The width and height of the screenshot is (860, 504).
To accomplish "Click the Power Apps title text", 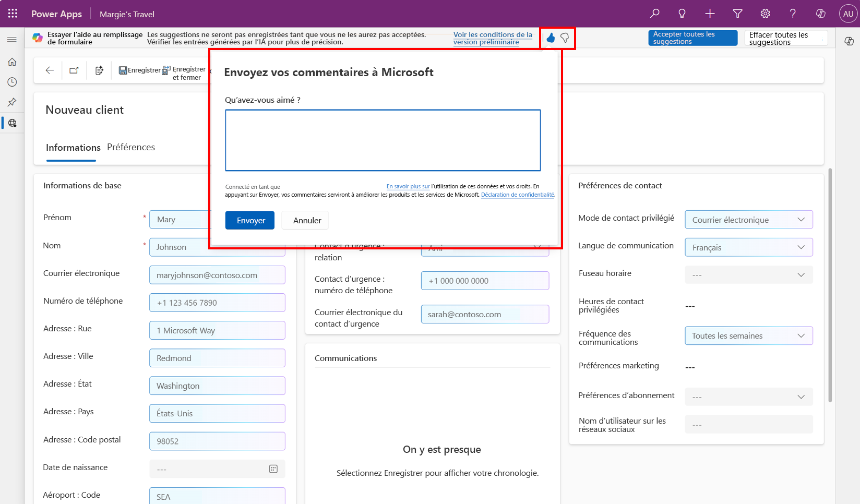I will (56, 14).
